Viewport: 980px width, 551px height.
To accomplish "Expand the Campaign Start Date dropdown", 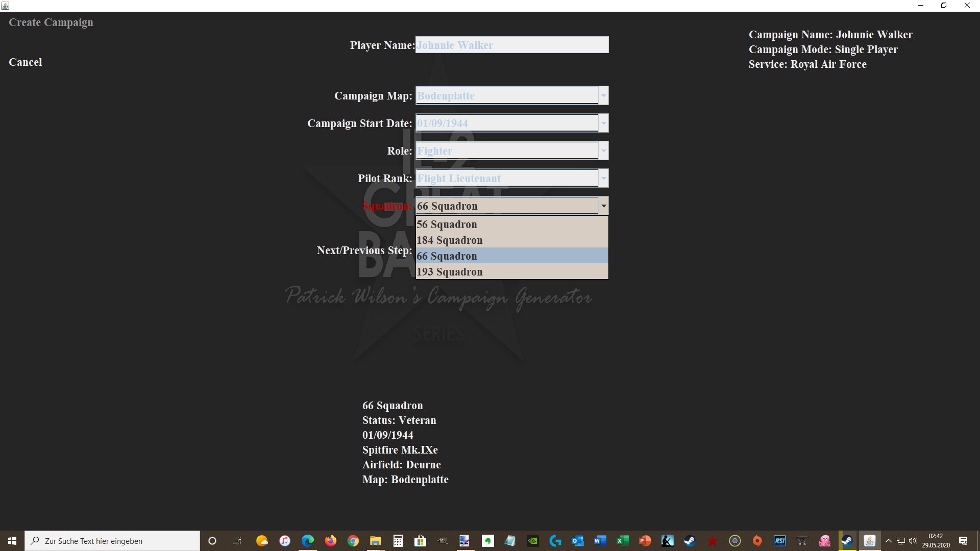I will click(603, 123).
